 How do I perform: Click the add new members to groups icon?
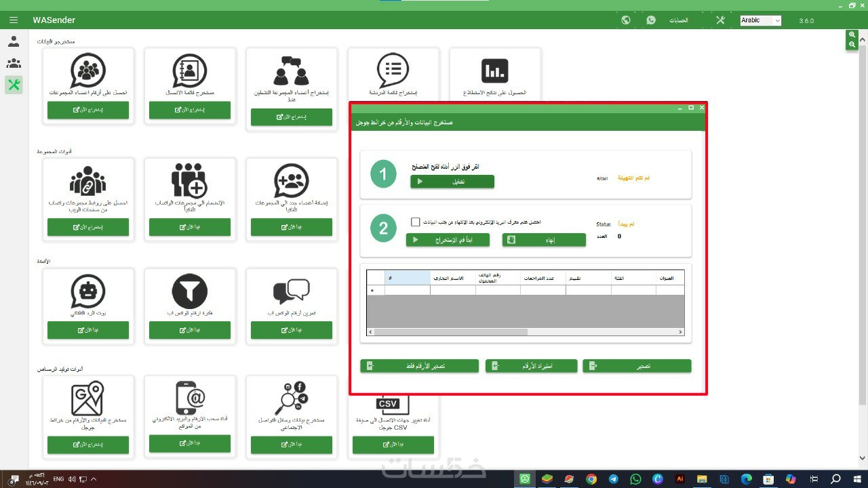[x=292, y=181]
